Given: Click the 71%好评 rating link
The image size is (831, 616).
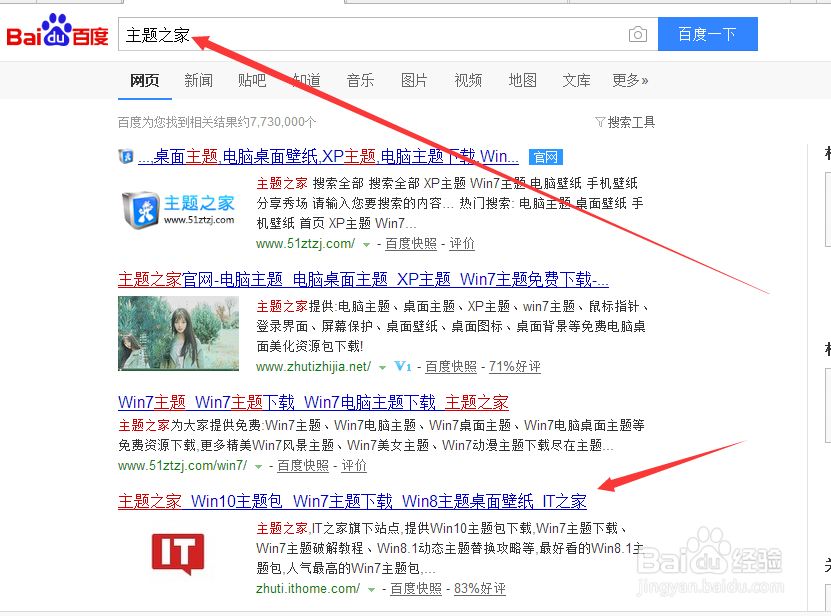Looking at the screenshot, I should [515, 367].
